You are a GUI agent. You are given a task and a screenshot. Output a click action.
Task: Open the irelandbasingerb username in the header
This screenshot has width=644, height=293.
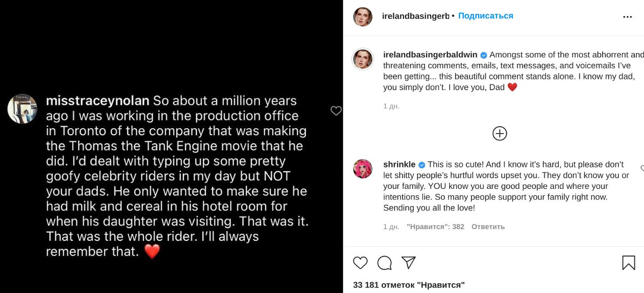(415, 16)
